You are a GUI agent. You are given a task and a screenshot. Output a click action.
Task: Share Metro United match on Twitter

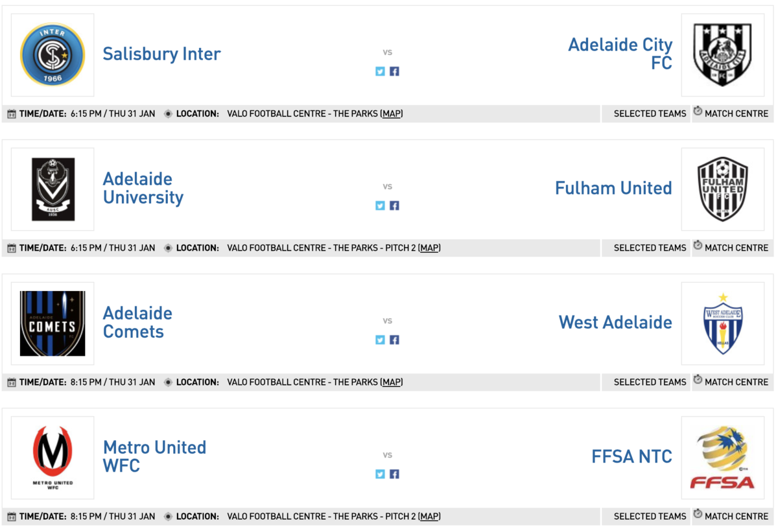pyautogui.click(x=380, y=474)
